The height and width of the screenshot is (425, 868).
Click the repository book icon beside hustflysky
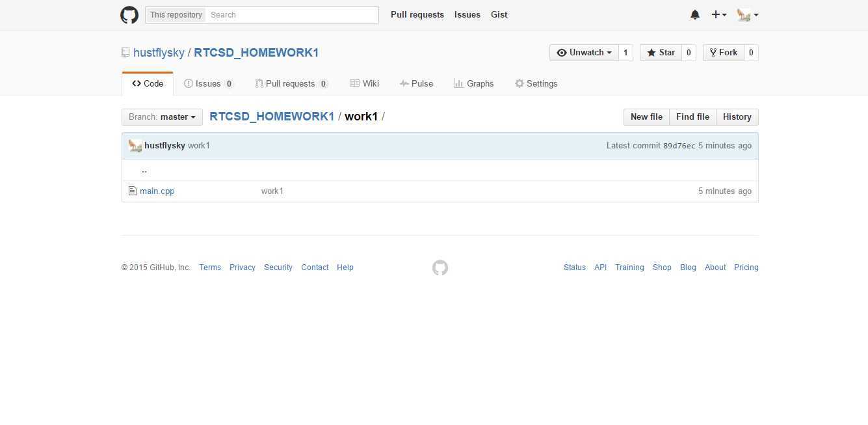125,53
